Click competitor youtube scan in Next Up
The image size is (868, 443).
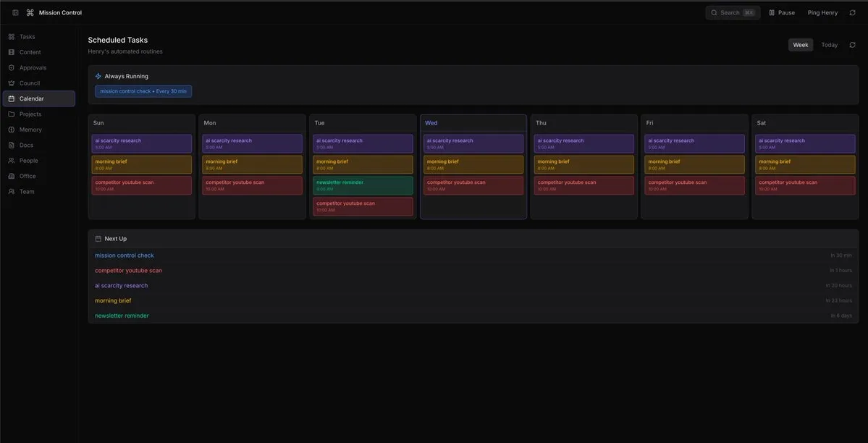pos(128,271)
